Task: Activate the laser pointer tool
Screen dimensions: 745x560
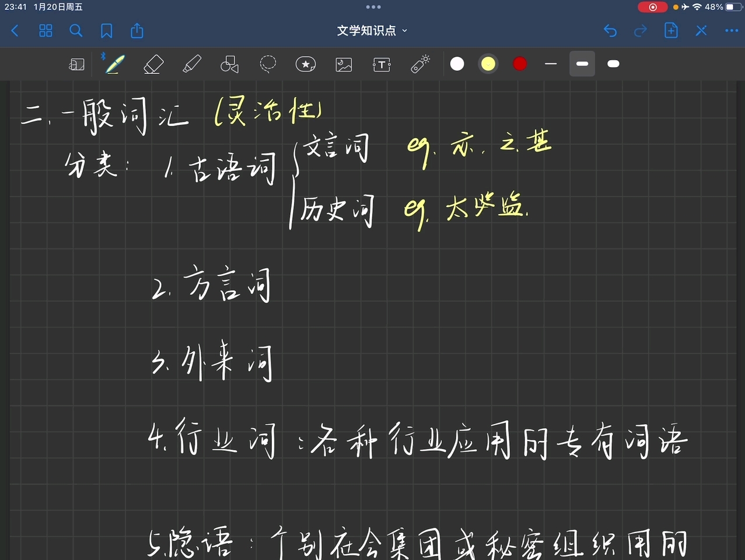Action: point(420,64)
